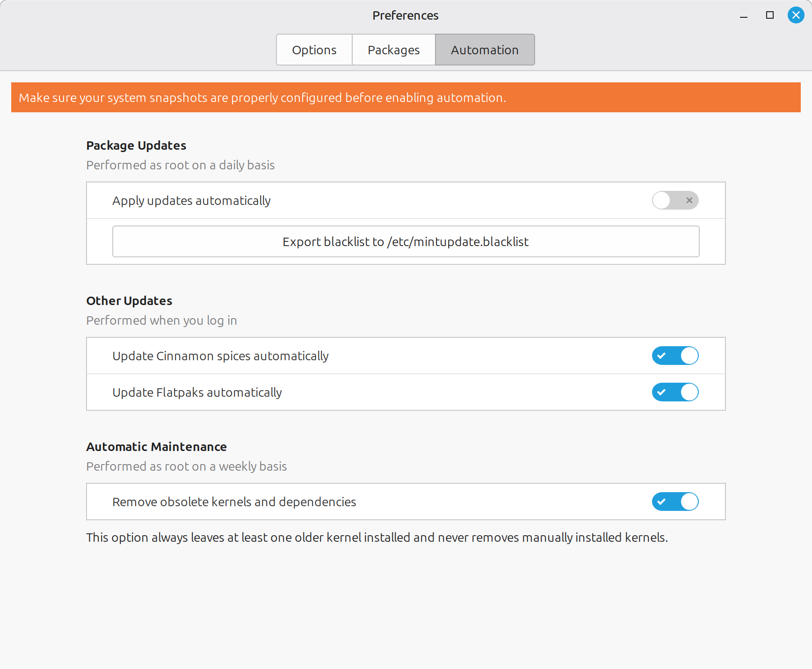This screenshot has height=669, width=812.
Task: Turn off Update Flatpaks automatically switch
Action: tap(675, 392)
